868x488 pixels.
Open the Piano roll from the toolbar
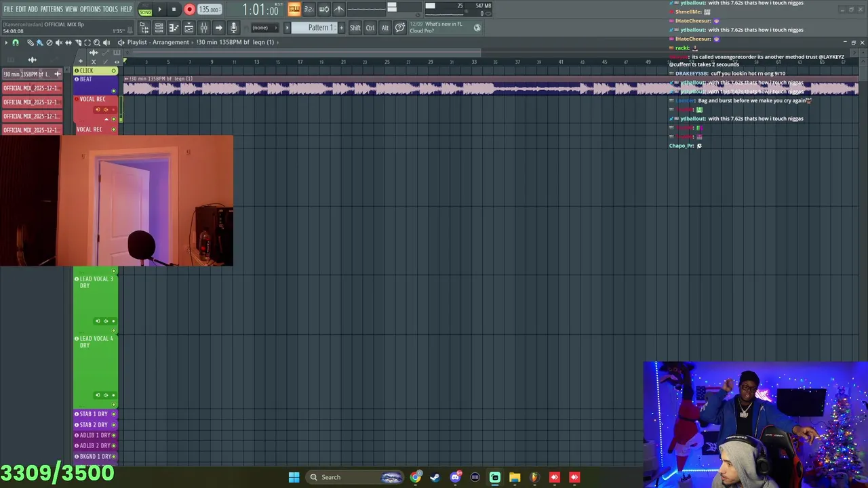(x=174, y=28)
